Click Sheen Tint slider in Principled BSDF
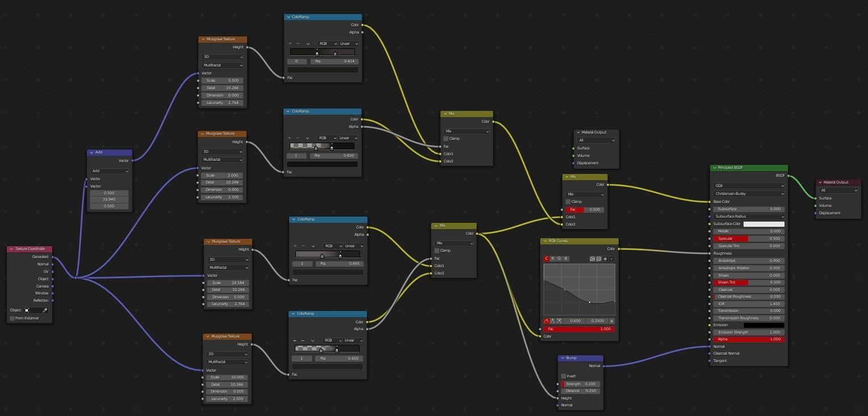Viewport: 868px width, 416px height. [x=749, y=282]
